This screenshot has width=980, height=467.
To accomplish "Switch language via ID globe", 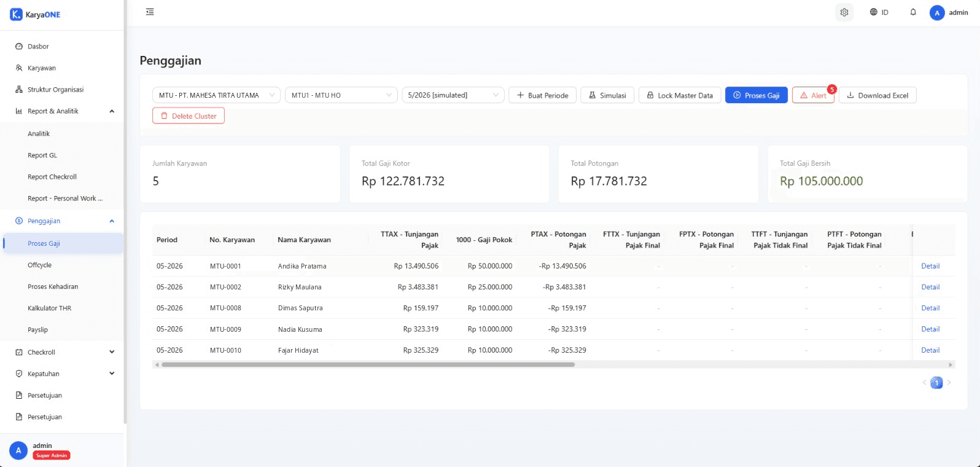I will coord(879,12).
